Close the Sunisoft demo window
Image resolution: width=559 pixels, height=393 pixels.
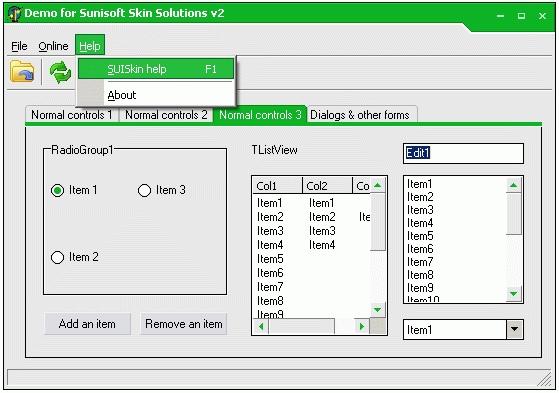point(542,16)
